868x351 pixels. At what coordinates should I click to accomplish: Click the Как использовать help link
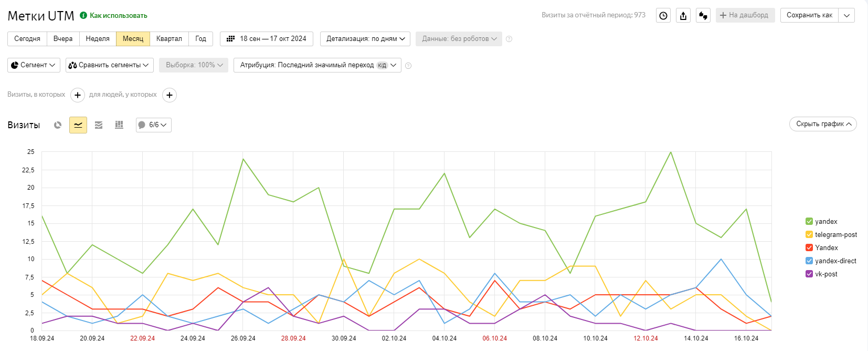[118, 16]
